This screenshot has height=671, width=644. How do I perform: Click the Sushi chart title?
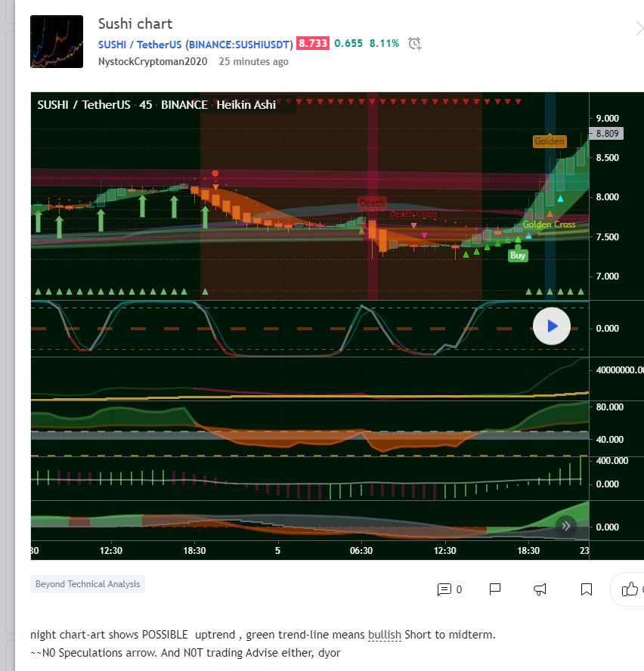pos(135,23)
